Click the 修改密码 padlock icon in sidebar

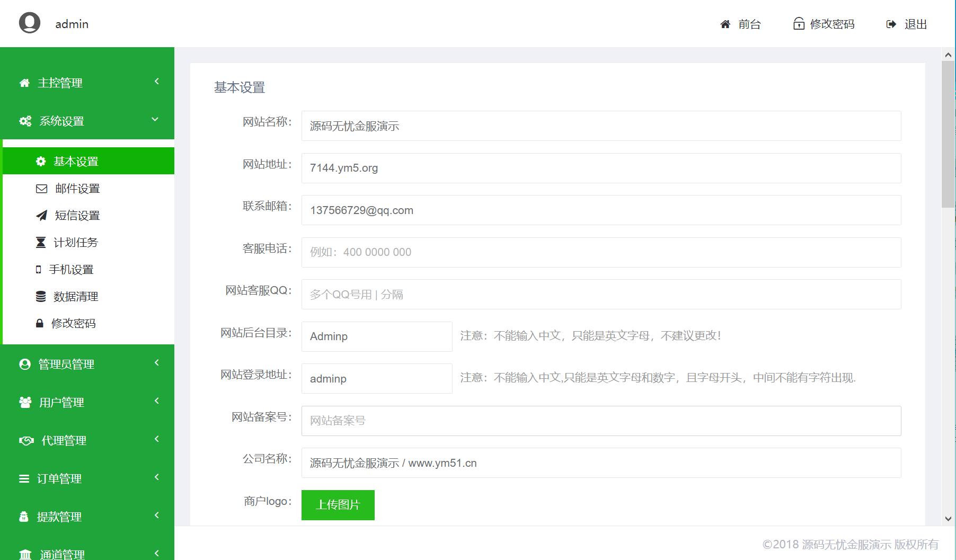40,323
